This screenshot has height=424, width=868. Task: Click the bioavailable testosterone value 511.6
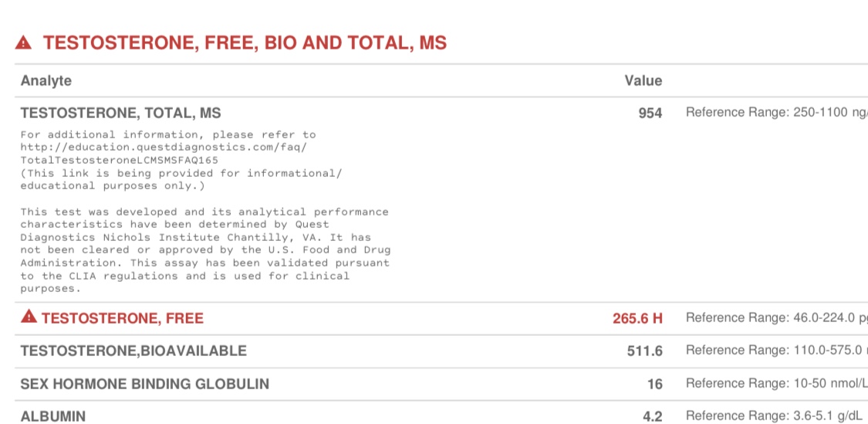(x=644, y=351)
